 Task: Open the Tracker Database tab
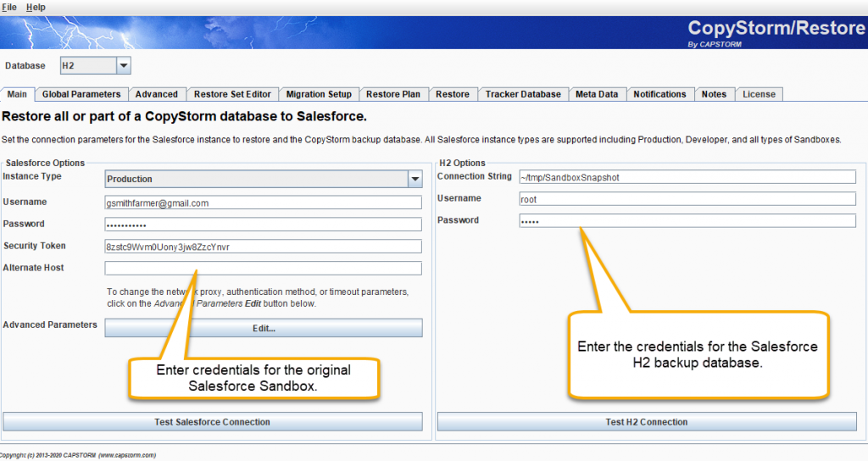pyautogui.click(x=523, y=94)
